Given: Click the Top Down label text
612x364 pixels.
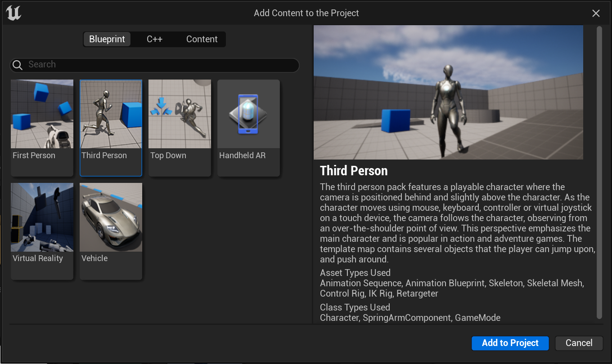Looking at the screenshot, I should point(168,155).
